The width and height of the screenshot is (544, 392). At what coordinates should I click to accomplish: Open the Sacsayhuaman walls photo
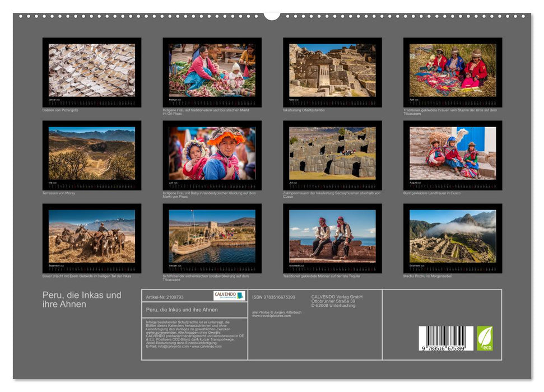point(332,153)
